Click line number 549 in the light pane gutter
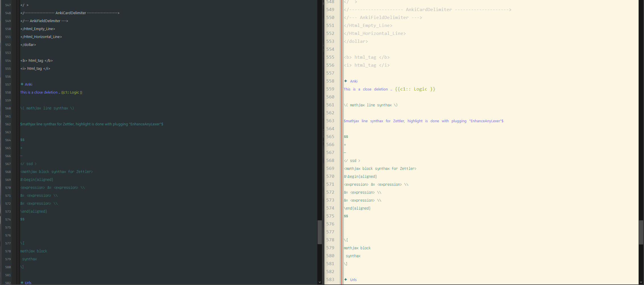644x285 pixels. (330, 10)
